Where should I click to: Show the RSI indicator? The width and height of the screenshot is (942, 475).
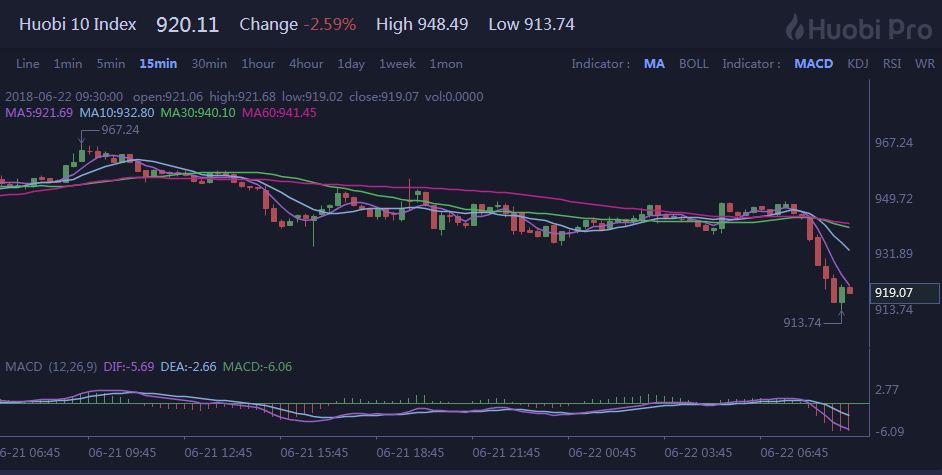[x=892, y=64]
